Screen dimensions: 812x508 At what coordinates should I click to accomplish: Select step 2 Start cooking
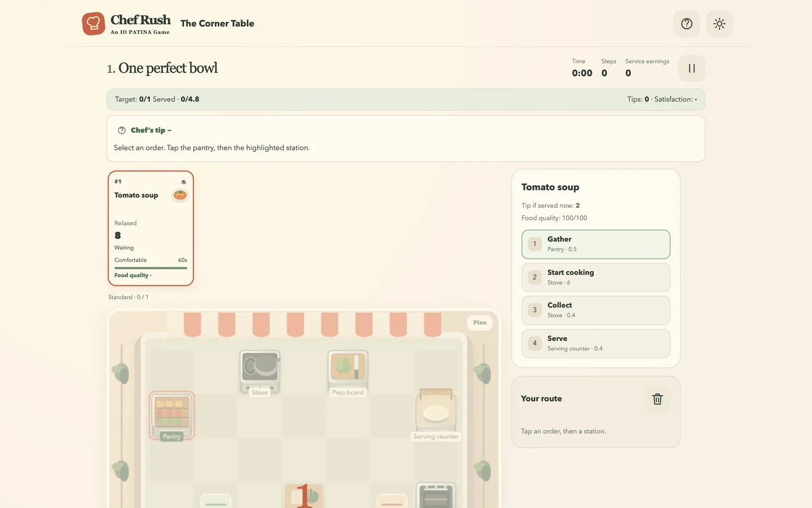pos(595,277)
